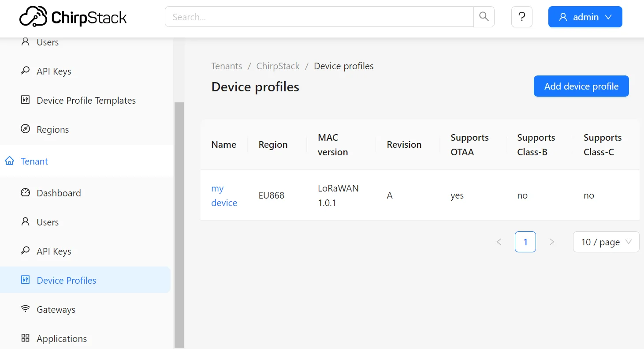Click the wifi icon next to Gateways
This screenshot has height=349, width=644.
pos(26,309)
